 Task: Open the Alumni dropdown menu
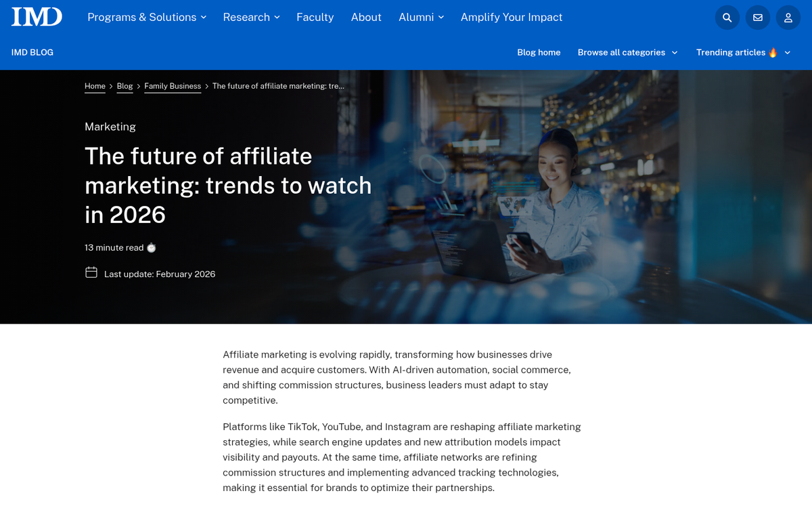[421, 17]
